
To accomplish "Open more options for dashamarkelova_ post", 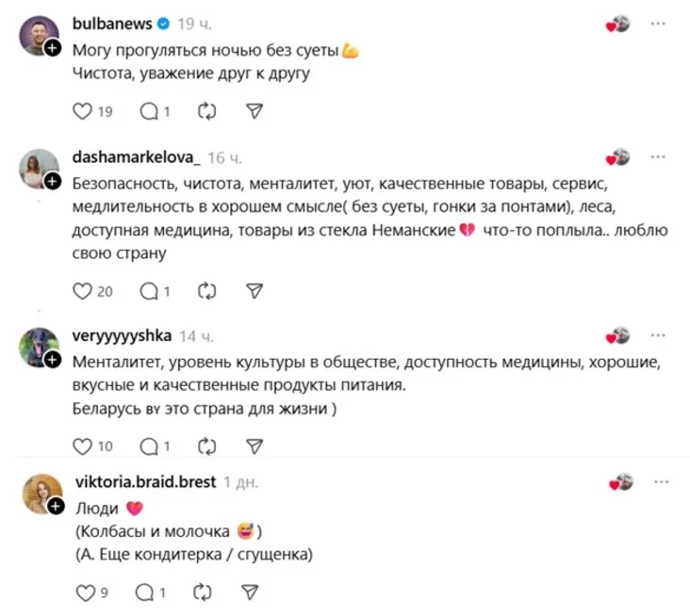I will (658, 155).
